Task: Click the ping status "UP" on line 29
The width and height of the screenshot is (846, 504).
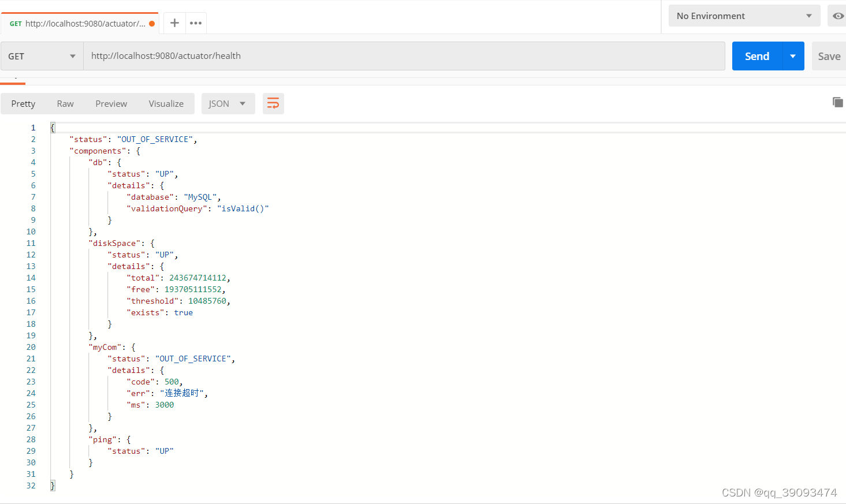Action: [165, 451]
